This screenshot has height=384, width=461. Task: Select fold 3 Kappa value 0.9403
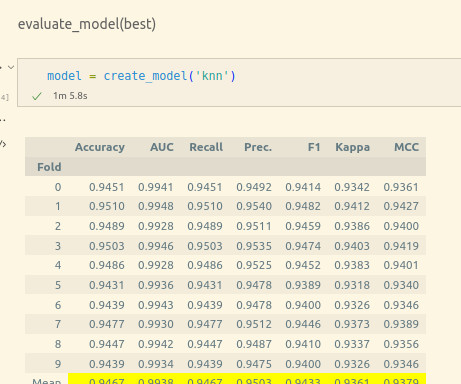[x=352, y=246]
